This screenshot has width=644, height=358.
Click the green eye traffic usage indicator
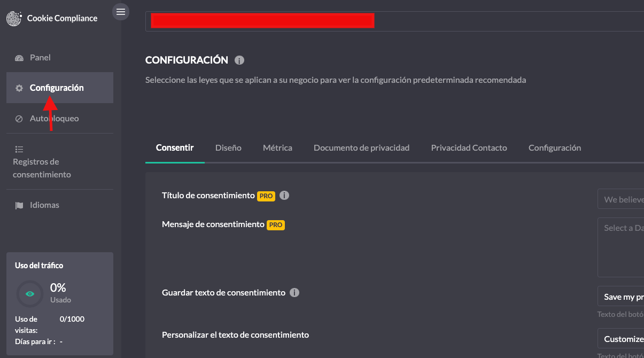click(x=30, y=293)
